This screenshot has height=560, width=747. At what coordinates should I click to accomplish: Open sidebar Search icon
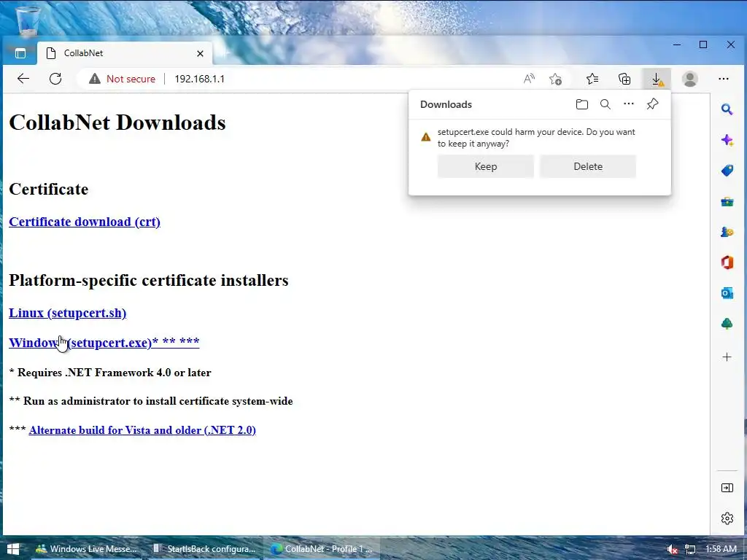point(727,109)
